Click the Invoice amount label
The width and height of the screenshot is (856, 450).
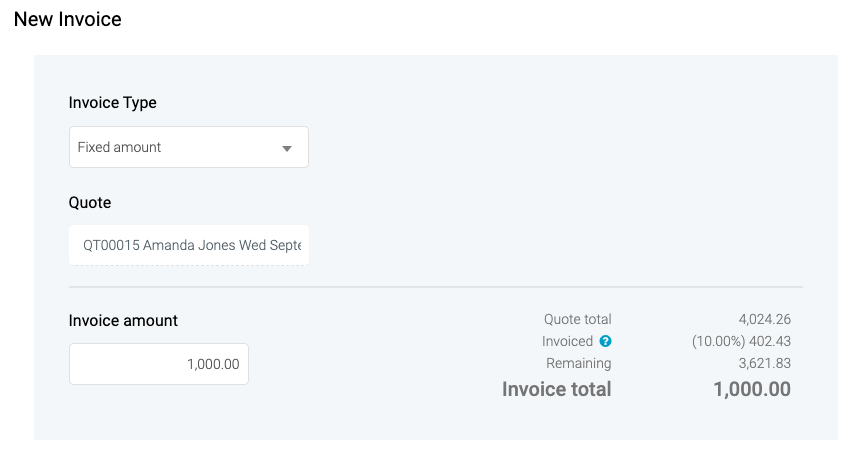tap(123, 321)
